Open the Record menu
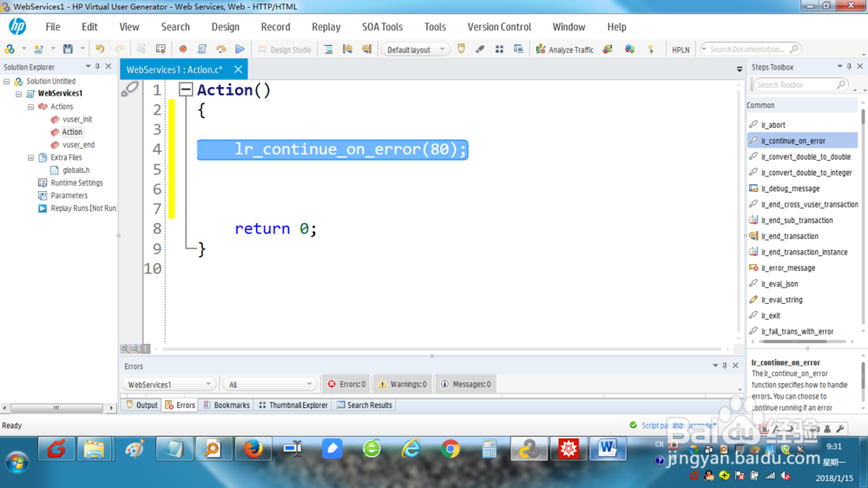The width and height of the screenshot is (868, 488). tap(276, 27)
